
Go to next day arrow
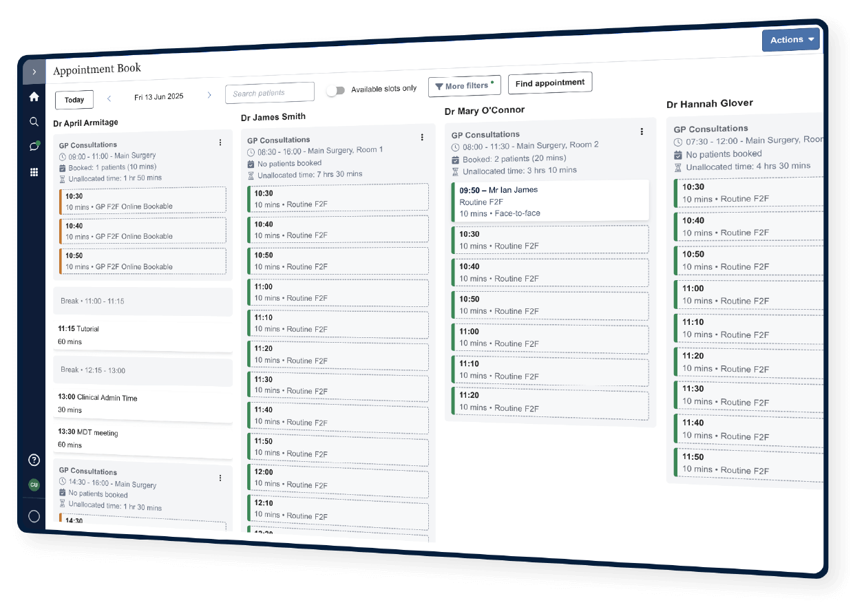(209, 95)
